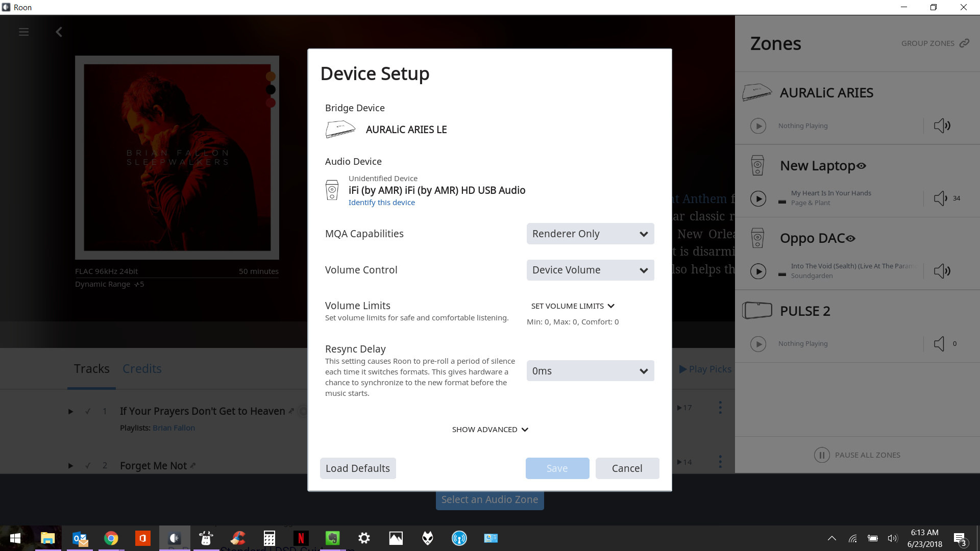Expand Set Volume Limits

[573, 306]
